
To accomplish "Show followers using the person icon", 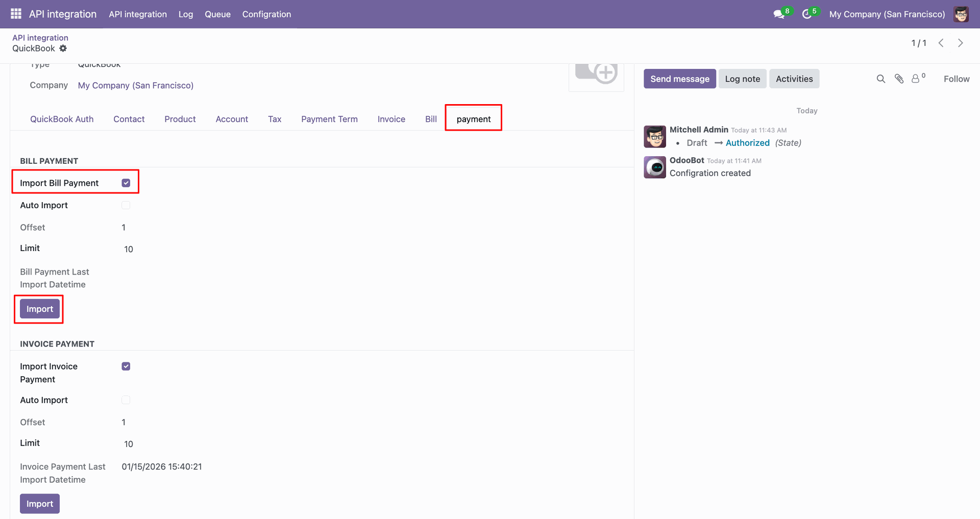I will tap(916, 79).
